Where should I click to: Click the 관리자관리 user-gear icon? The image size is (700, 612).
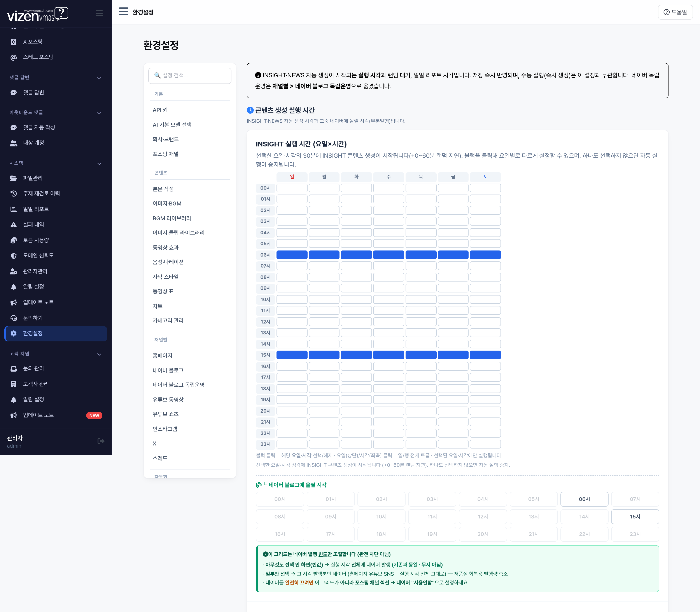click(14, 271)
